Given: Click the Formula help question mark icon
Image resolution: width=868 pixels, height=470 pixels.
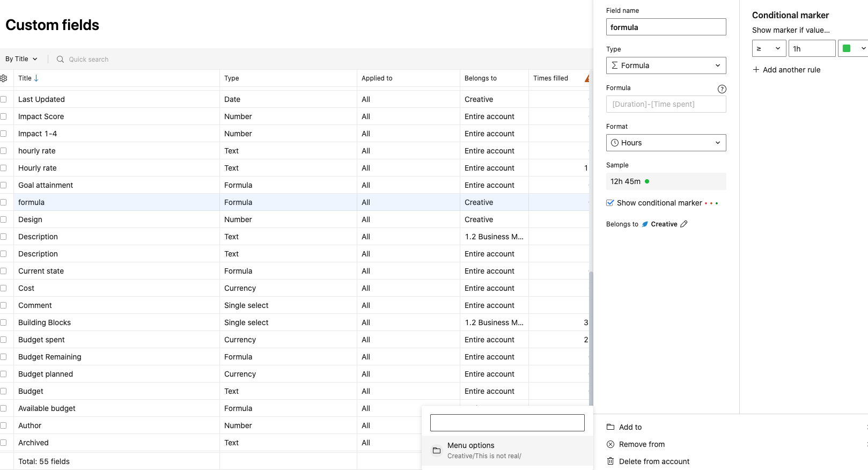Looking at the screenshot, I should click(x=722, y=89).
